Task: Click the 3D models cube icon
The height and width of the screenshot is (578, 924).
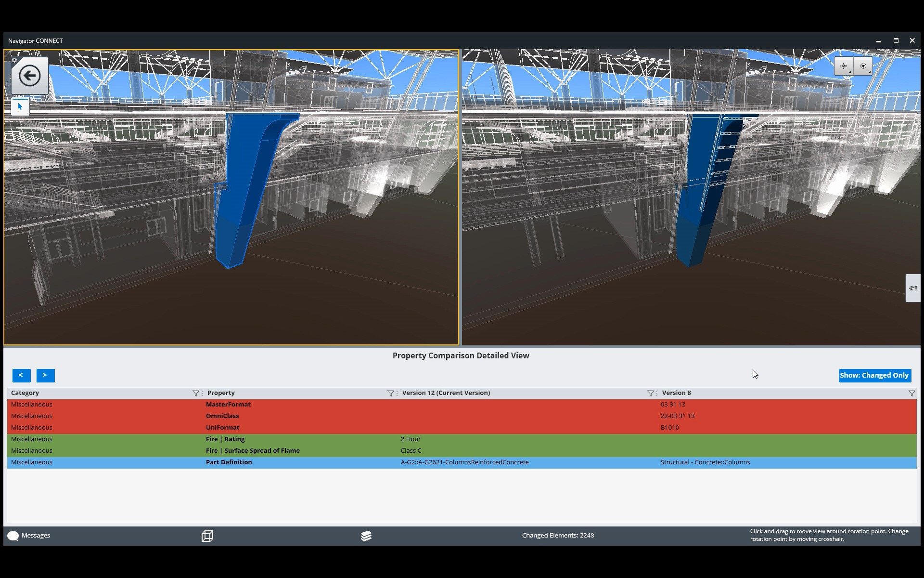Action: 207,536
